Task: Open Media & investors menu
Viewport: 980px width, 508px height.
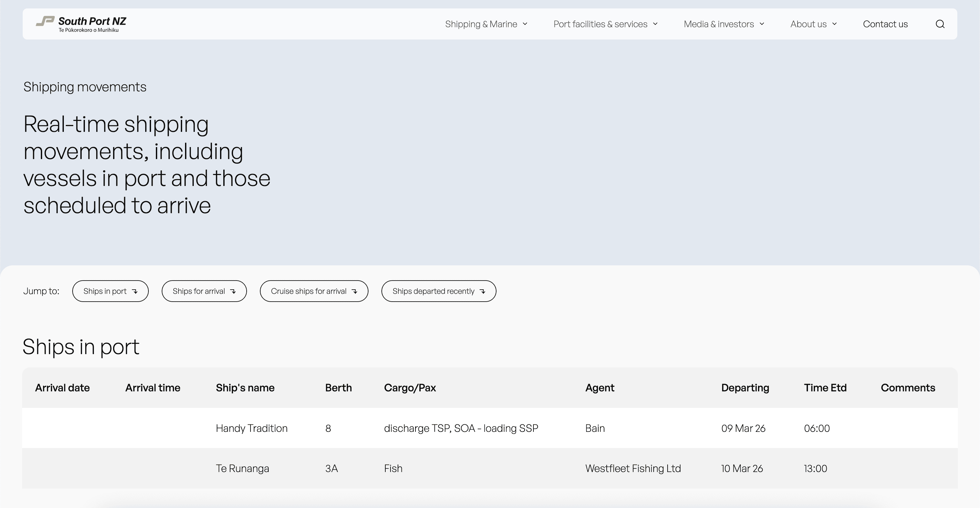Action: (x=718, y=24)
